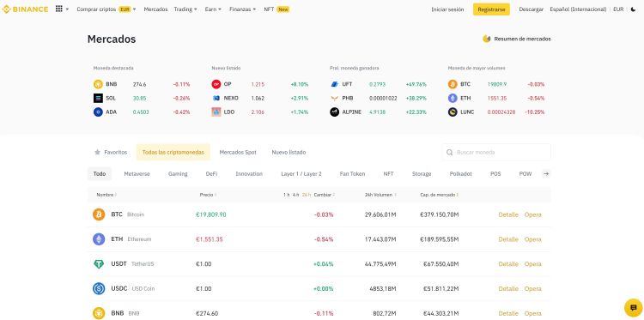Click Opera for the ETH row
644x320 pixels.
533,239
